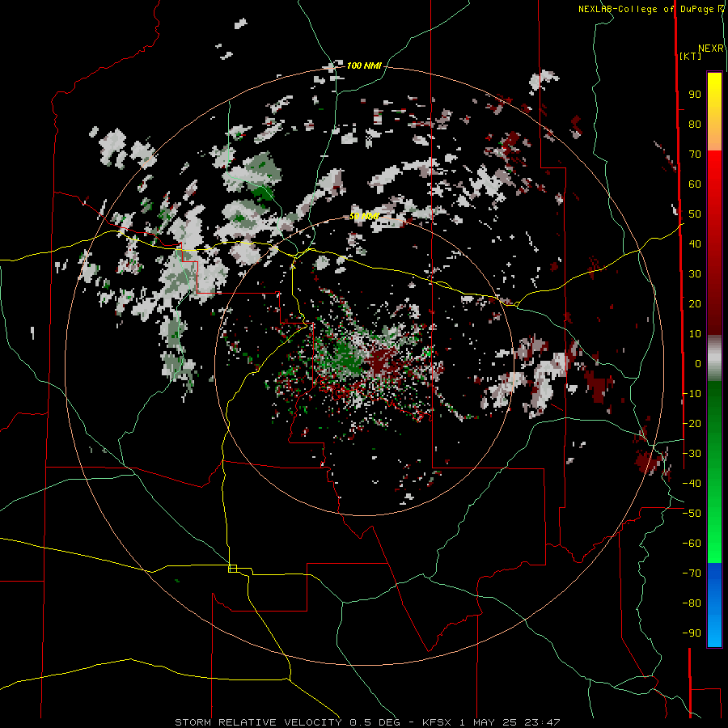The width and height of the screenshot is (728, 728).
Task: Click the -80 value on the velocity scale
Action: point(692,603)
